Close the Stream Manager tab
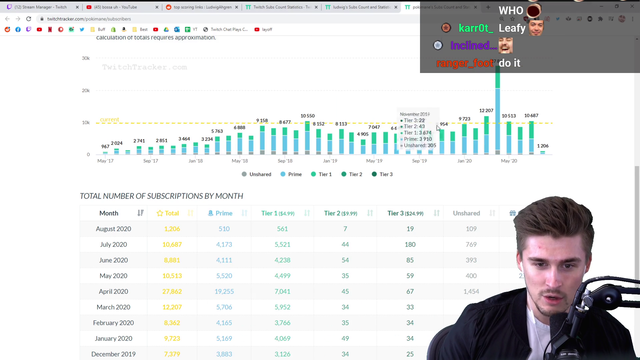This screenshot has height=360, width=640. pos(77,7)
